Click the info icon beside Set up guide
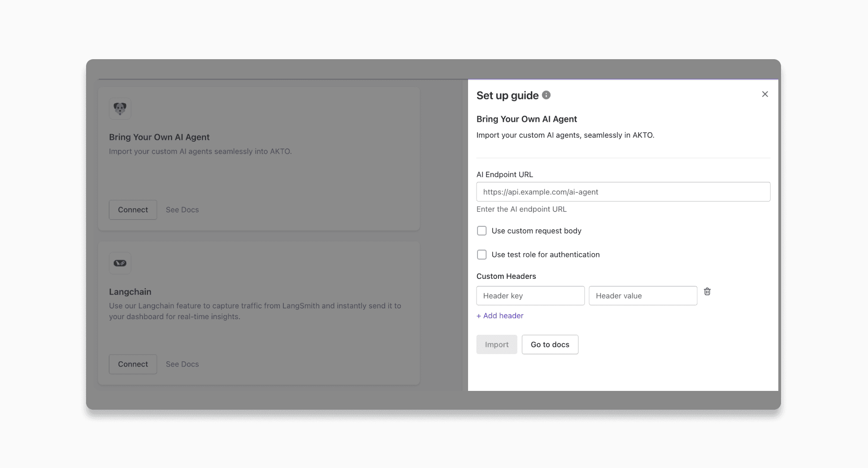Viewport: 868px width, 468px height. click(546, 95)
